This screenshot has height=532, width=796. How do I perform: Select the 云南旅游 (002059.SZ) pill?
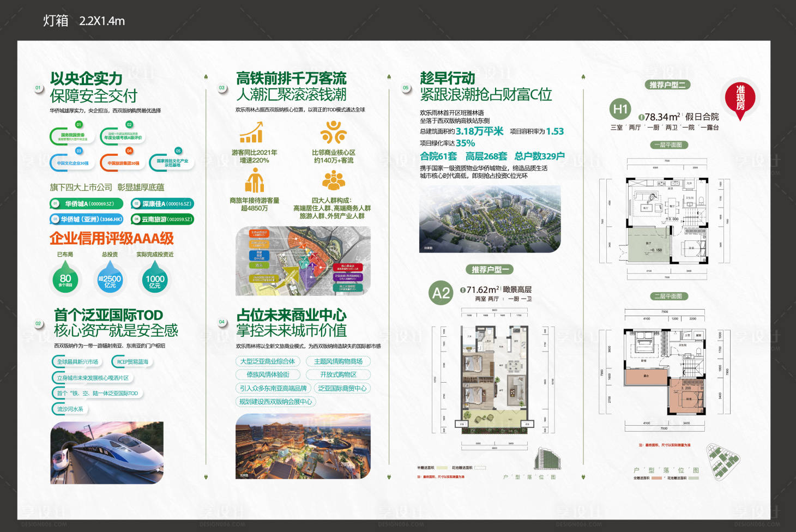162,219
